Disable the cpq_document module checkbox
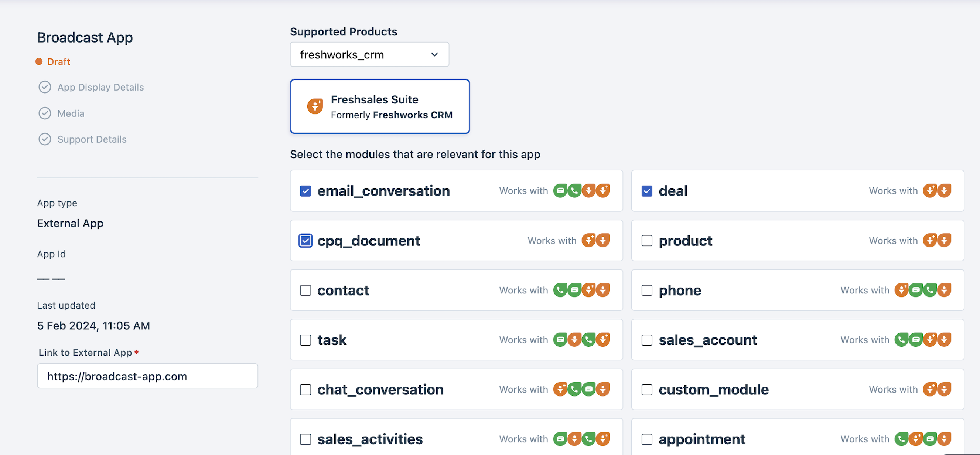980x455 pixels. click(305, 240)
